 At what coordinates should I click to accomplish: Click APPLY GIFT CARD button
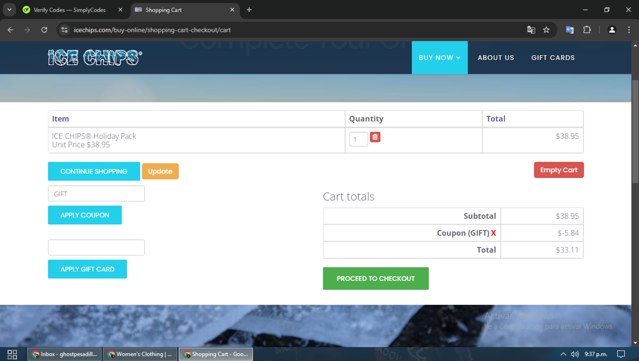click(87, 269)
